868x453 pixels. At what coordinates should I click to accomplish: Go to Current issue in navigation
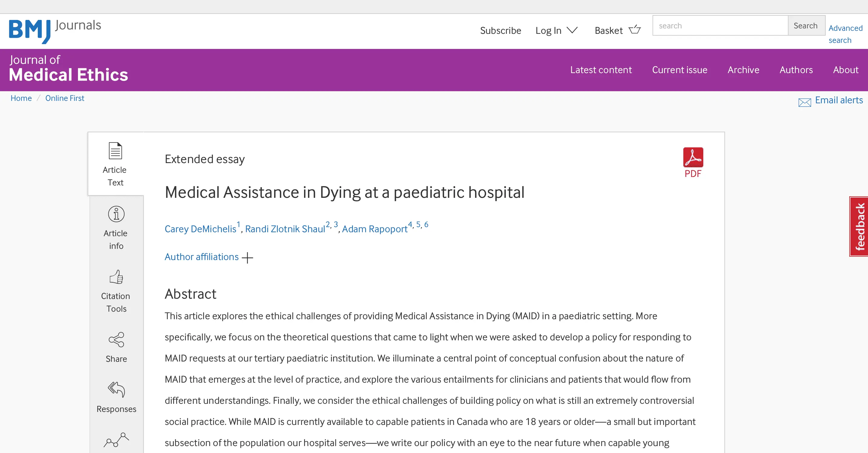coord(679,70)
